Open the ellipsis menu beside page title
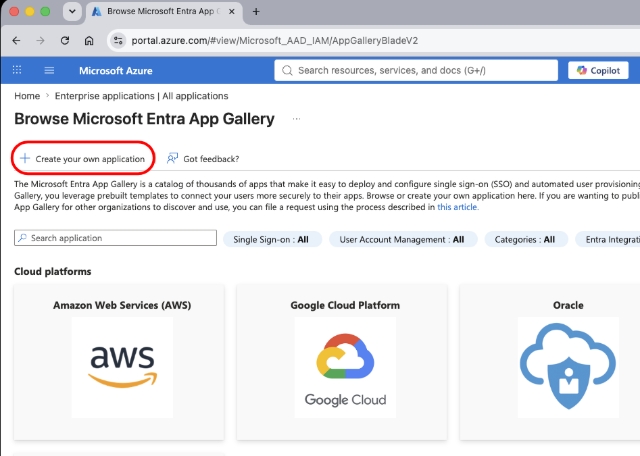Screen dimensions: 640x456 click(x=296, y=119)
